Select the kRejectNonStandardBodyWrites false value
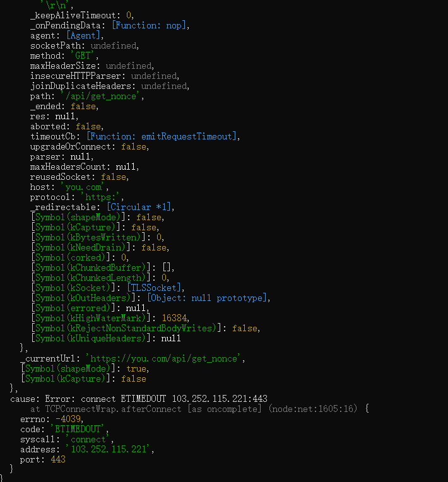Screen dimensions: 448x482 tap(246, 328)
